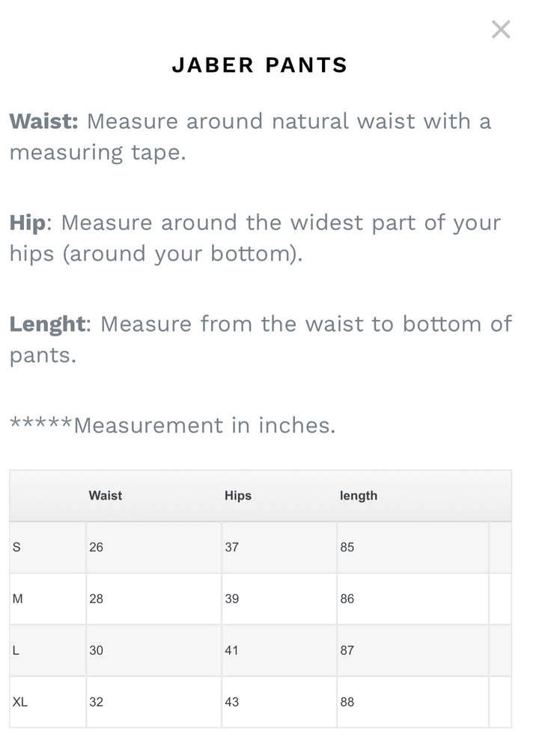Screen dimensions: 539x756
Task: Click waist value 32 for size XL
Action: [96, 702]
